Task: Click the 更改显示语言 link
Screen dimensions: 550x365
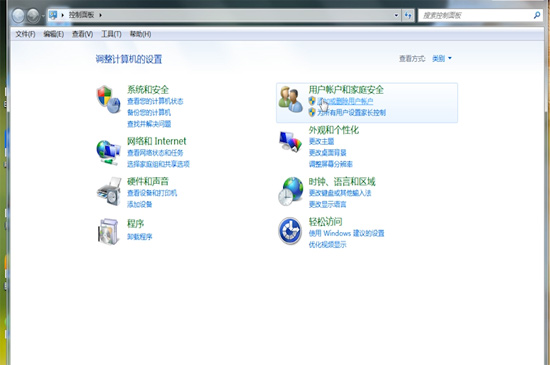Action: tap(328, 204)
